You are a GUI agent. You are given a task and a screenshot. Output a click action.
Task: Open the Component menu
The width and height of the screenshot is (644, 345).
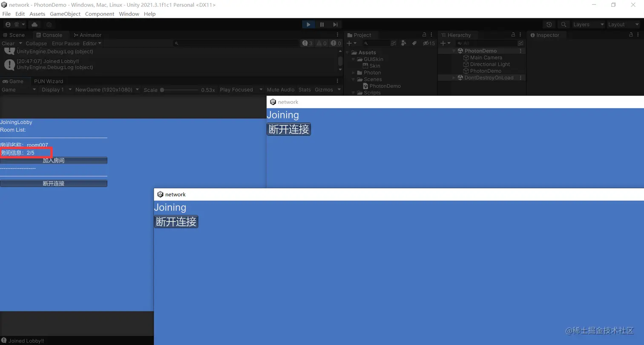100,14
